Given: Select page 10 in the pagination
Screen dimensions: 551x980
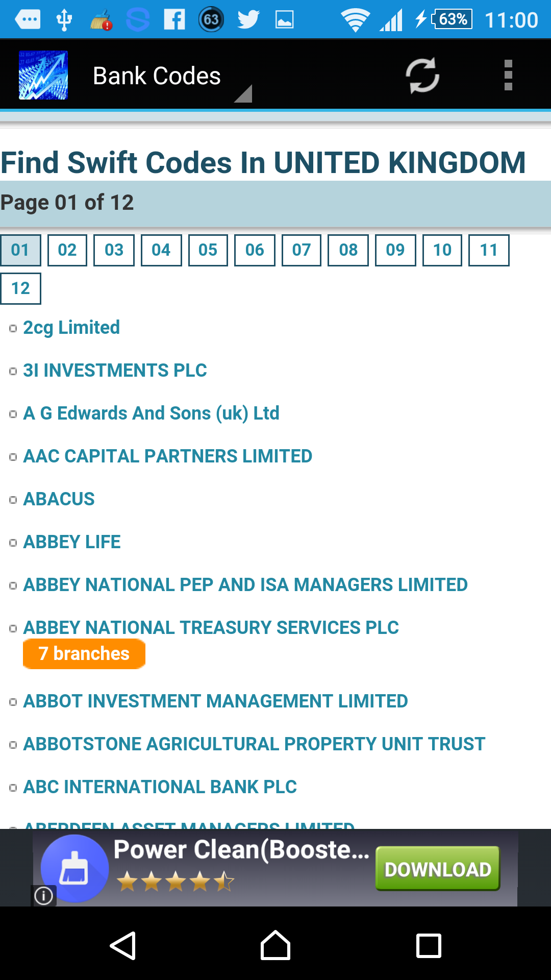Looking at the screenshot, I should 442,250.
